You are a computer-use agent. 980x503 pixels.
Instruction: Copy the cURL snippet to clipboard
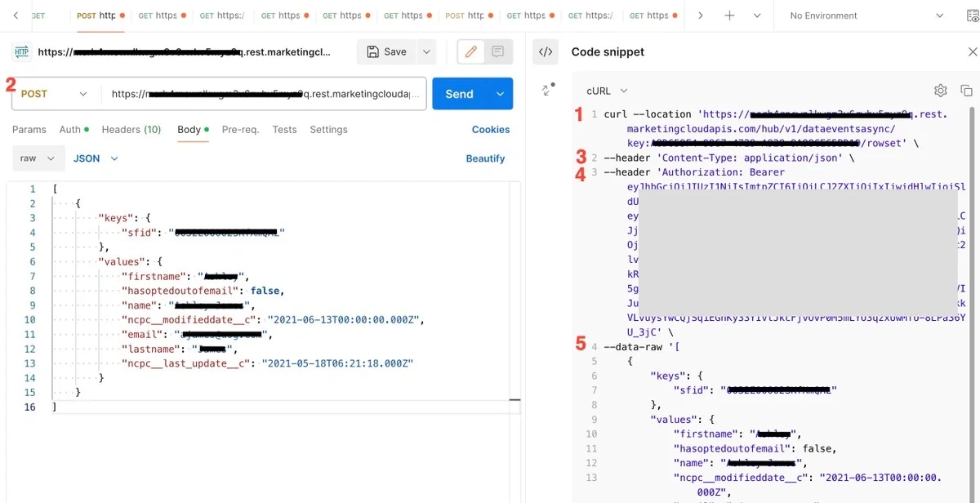click(x=966, y=91)
